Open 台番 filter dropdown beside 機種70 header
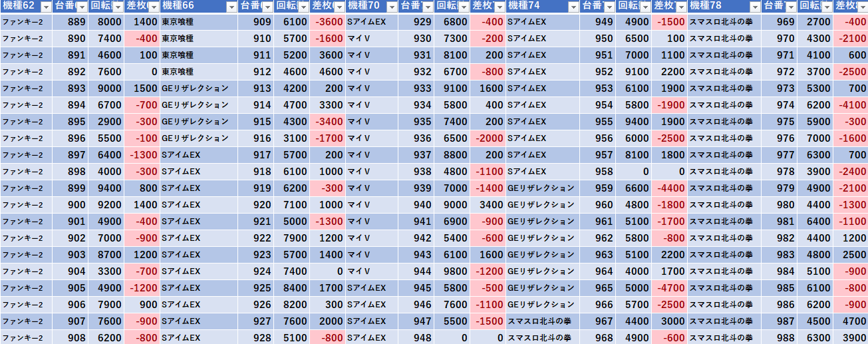Screen dimensions: 868x344 tap(428, 7)
